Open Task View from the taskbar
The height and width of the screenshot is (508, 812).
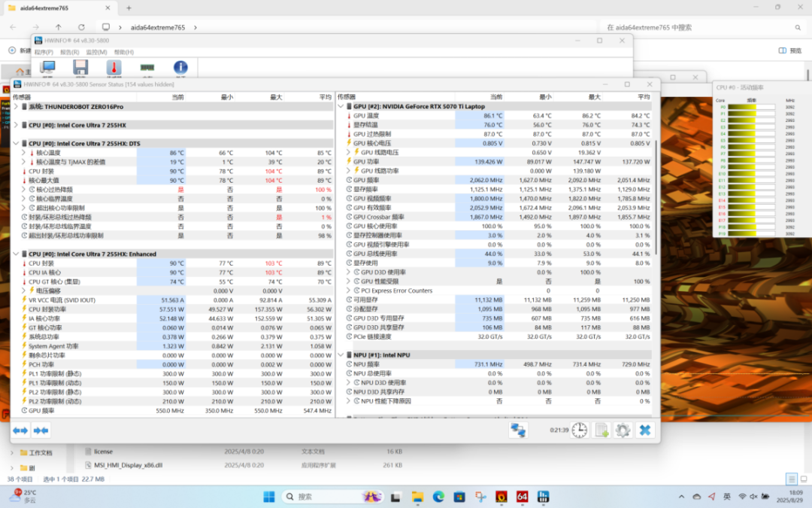coord(395,497)
